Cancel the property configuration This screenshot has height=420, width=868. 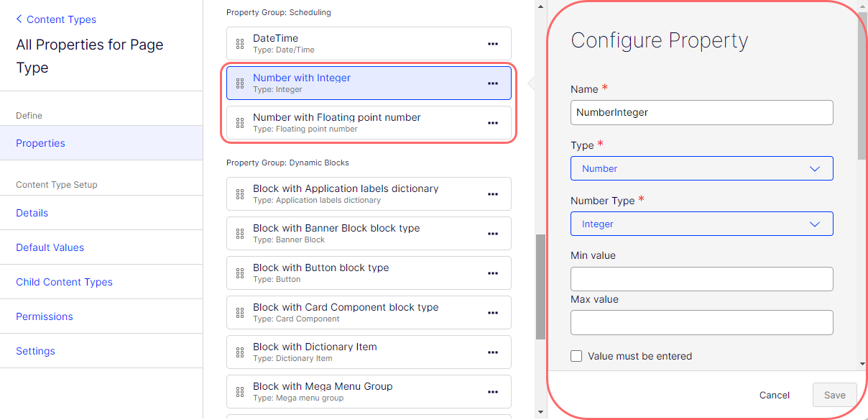pos(775,395)
